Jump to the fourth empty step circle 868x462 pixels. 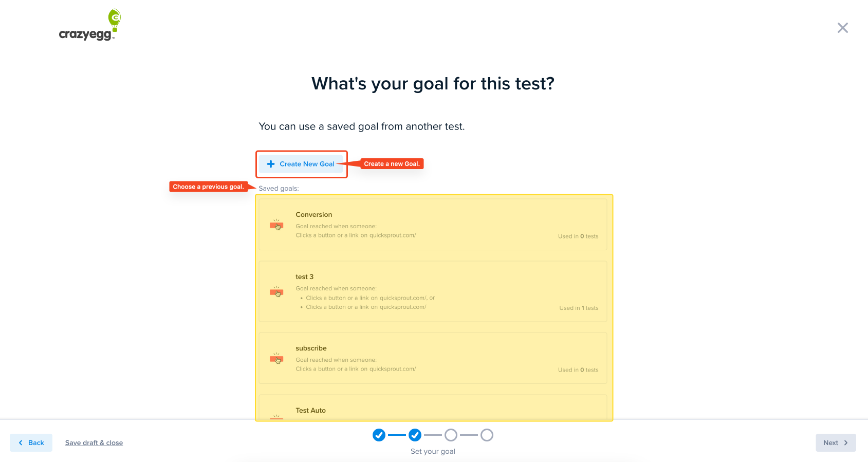[x=487, y=435]
